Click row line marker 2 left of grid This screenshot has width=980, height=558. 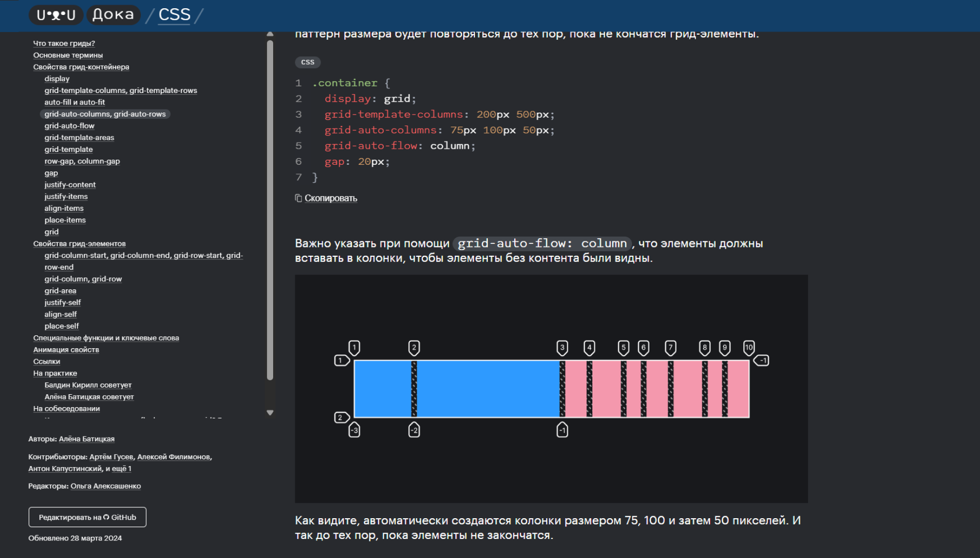pos(341,417)
